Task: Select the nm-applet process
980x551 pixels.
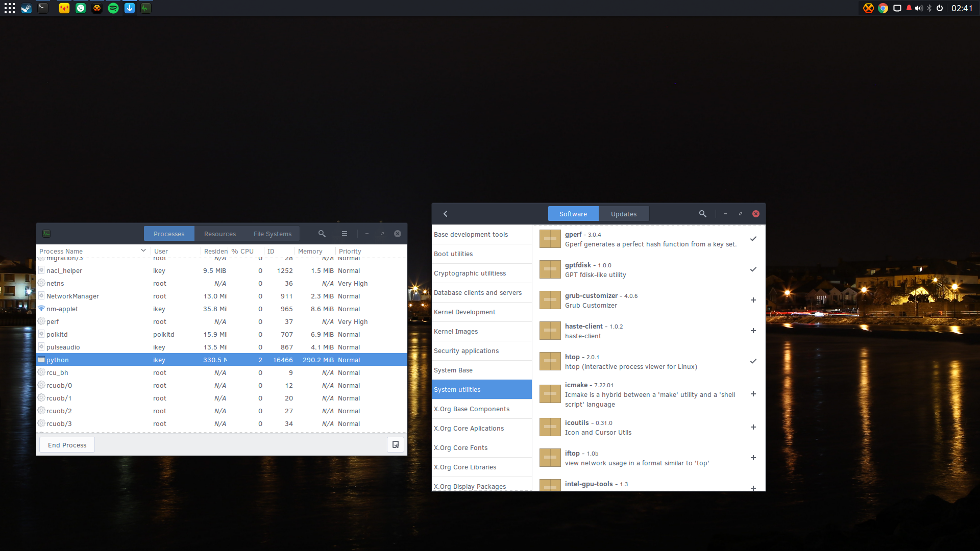Action: 222,309
